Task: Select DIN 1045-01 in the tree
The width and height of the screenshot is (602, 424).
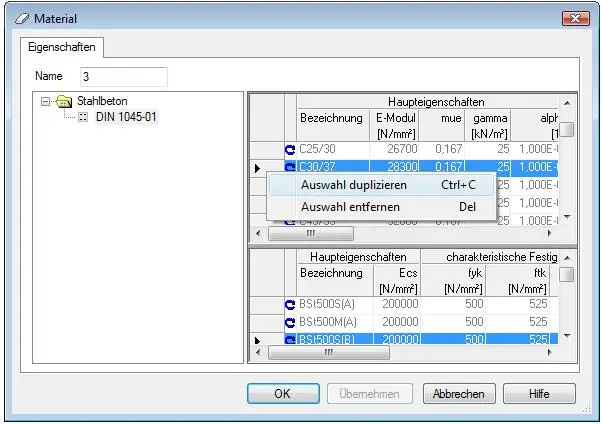Action: pos(126,117)
